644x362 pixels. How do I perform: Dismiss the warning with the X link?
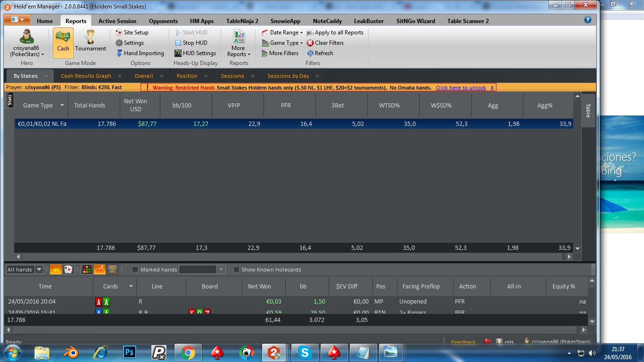coord(492,88)
